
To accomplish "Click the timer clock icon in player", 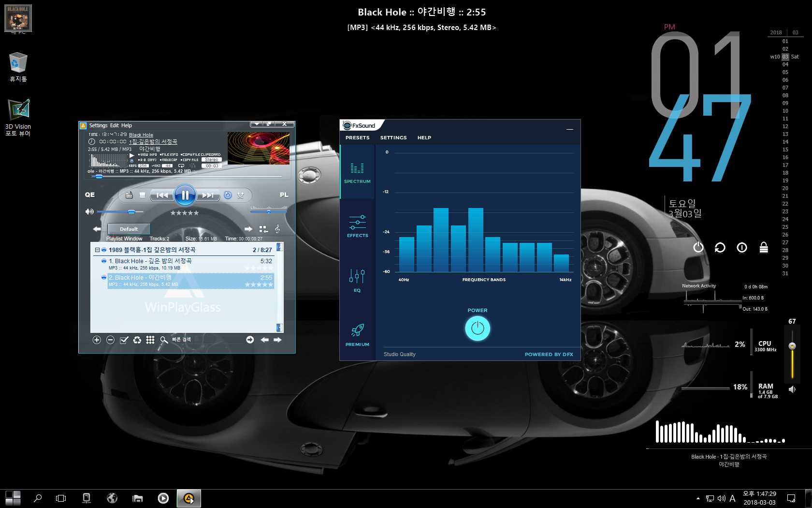I will (92, 142).
